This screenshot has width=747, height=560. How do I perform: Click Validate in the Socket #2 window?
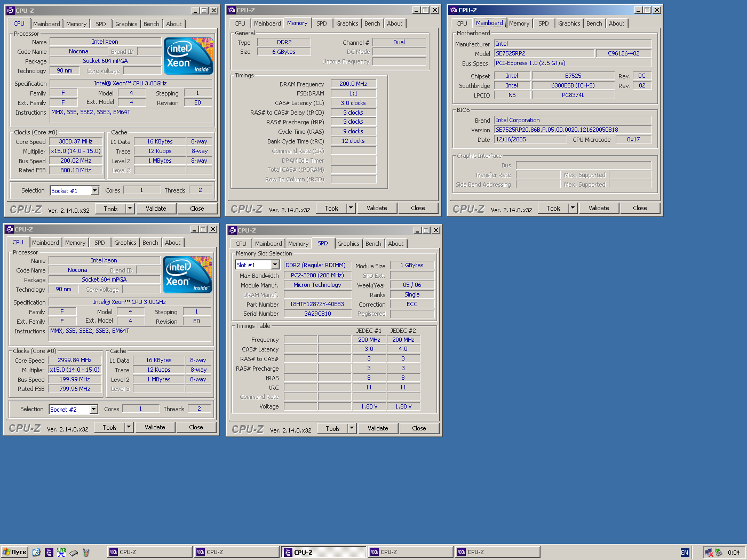(x=155, y=427)
